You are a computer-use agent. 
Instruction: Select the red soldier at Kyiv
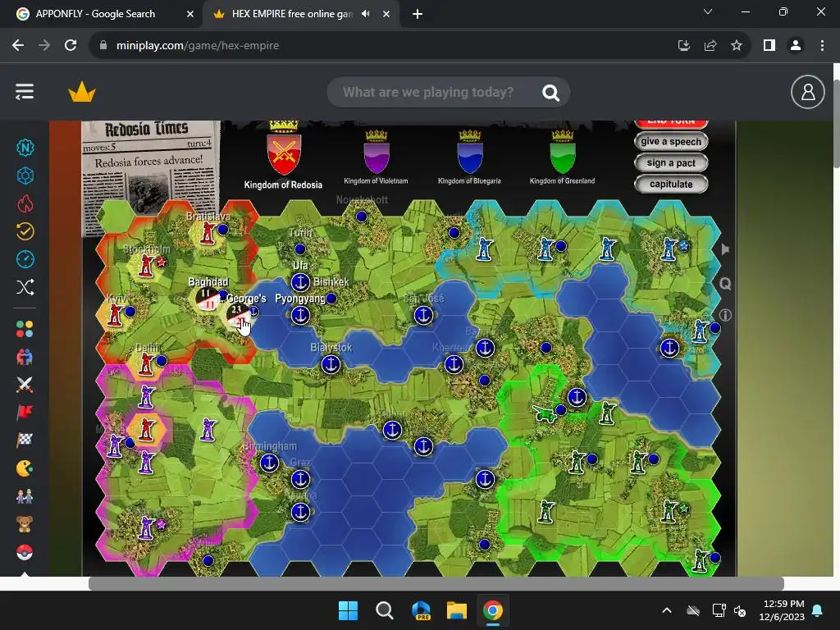115,314
